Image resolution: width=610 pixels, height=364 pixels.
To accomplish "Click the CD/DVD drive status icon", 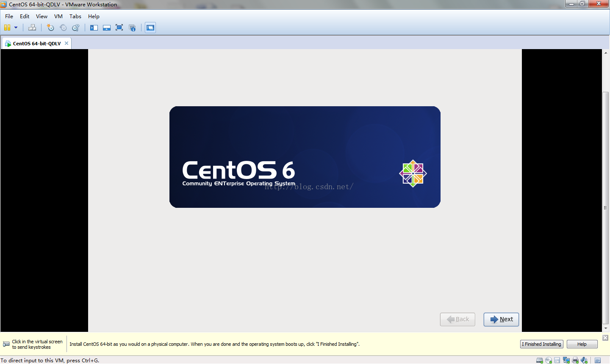I will pyautogui.click(x=548, y=360).
